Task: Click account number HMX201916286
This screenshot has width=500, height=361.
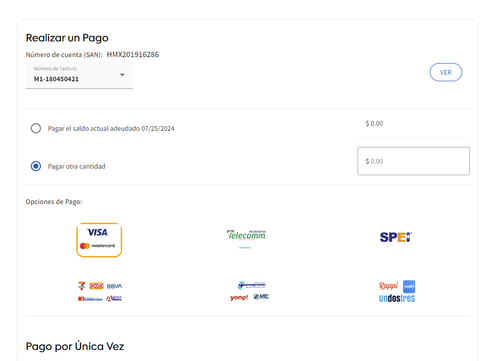Action: 133,55
